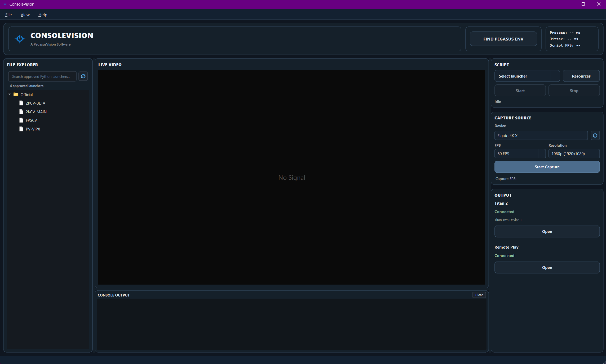Refresh the capture device list
The width and height of the screenshot is (606, 364).
pyautogui.click(x=595, y=136)
